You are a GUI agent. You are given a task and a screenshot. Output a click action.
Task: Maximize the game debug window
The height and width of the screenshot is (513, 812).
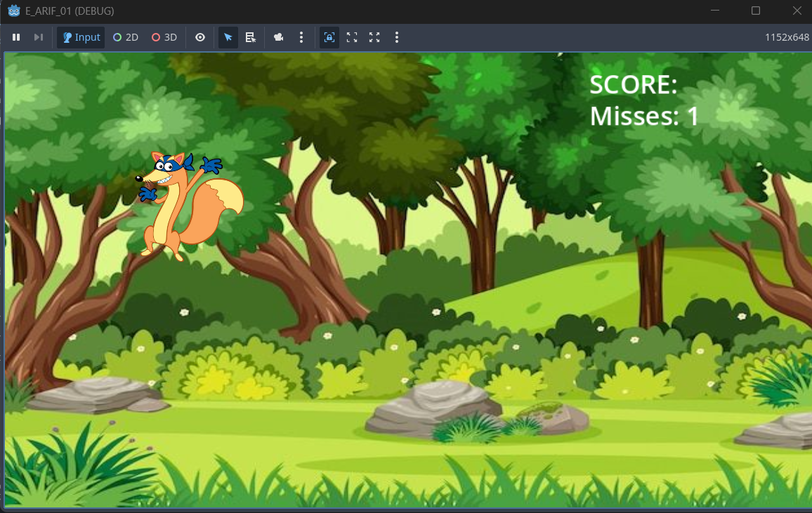756,11
